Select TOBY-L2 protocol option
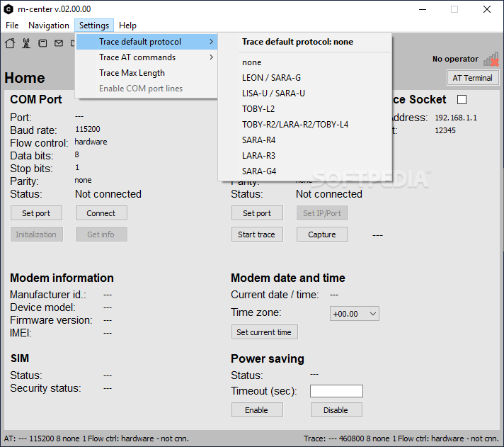The image size is (504, 447). click(304, 109)
